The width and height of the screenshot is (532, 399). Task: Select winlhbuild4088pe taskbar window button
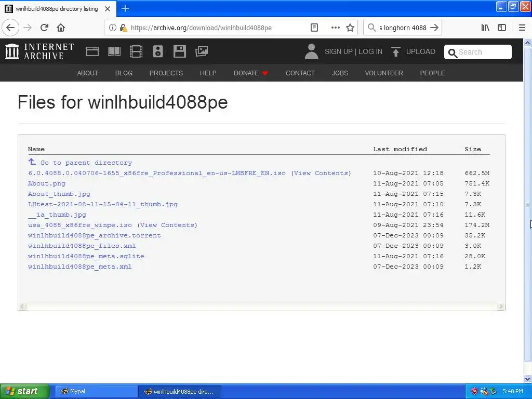coord(180,392)
